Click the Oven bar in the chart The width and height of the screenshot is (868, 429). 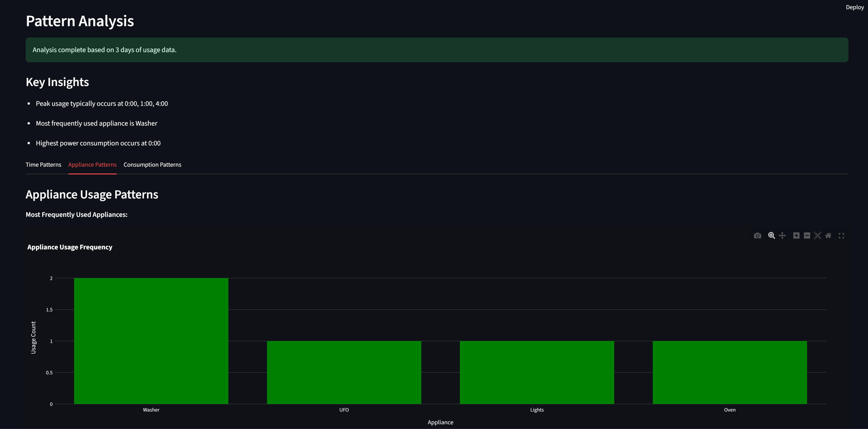(730, 372)
